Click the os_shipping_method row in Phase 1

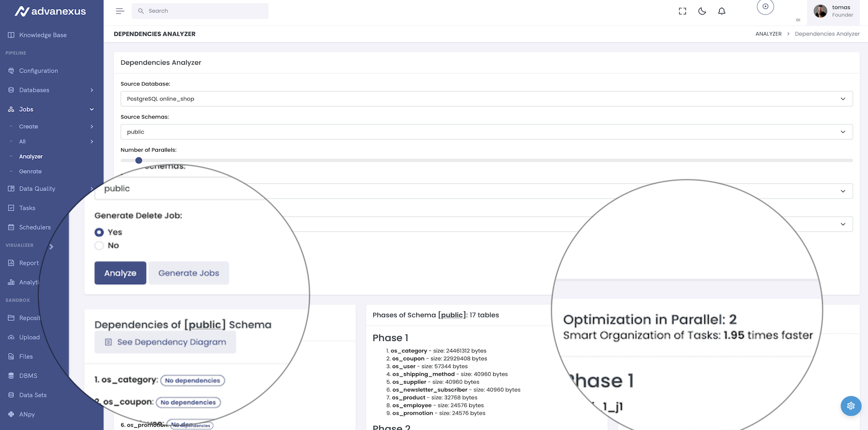[x=450, y=374]
